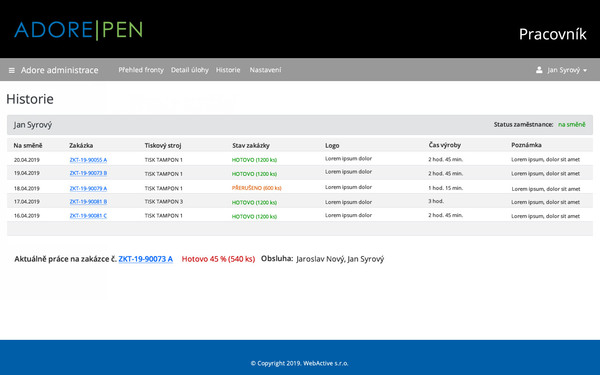Expand the Jan Syrový user dropdown
This screenshot has width=600, height=375.
567,70
